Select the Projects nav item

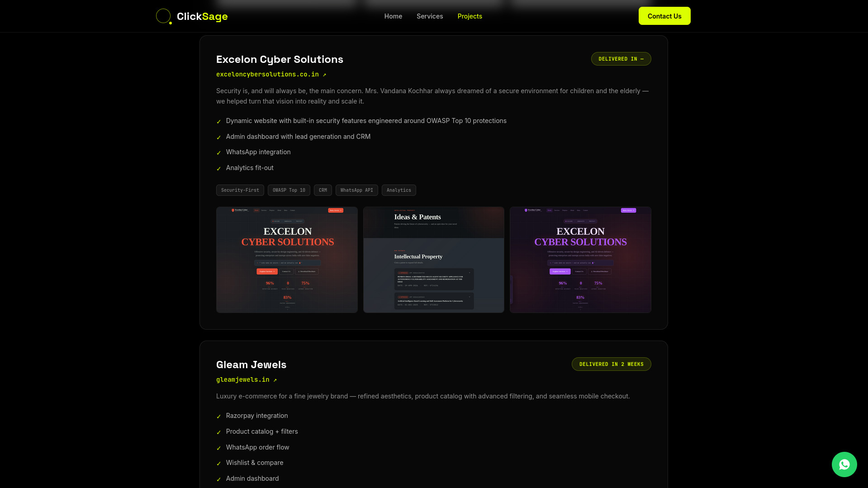(x=470, y=16)
